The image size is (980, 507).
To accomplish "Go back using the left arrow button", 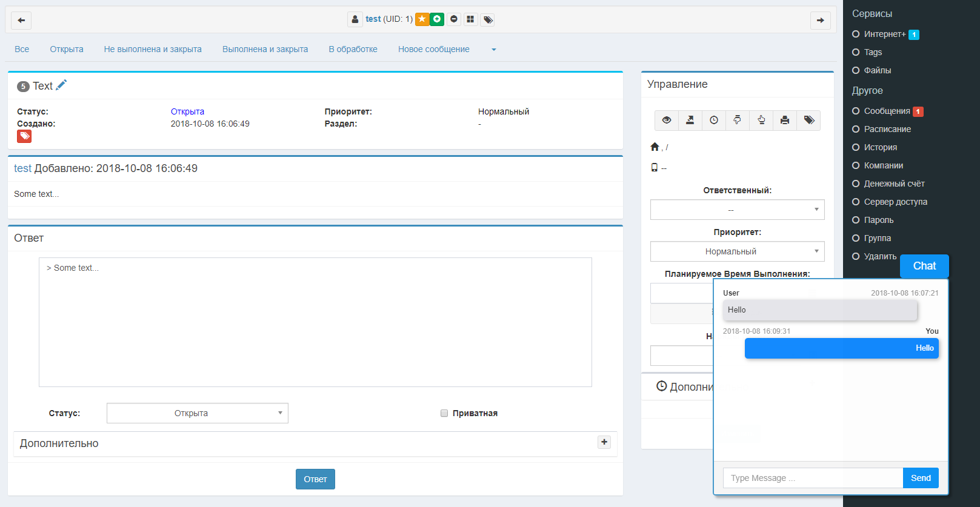I will point(21,20).
